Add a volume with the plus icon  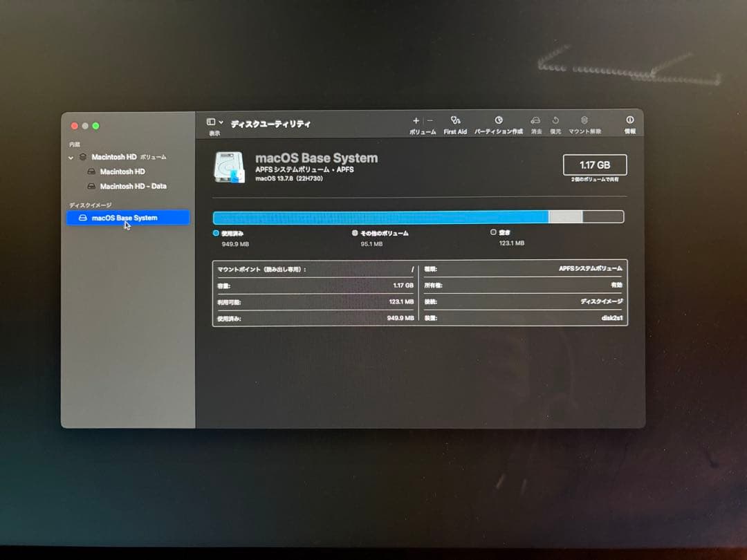click(x=415, y=121)
